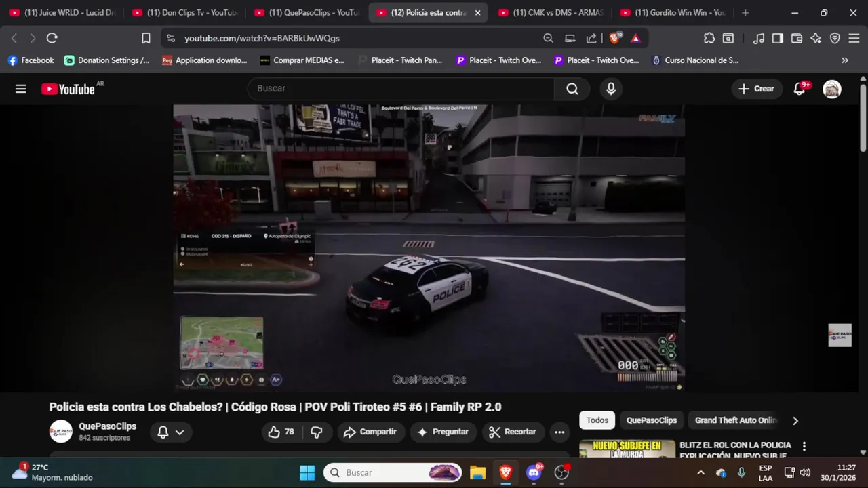868x488 pixels.
Task: Open the install app icon in address bar
Action: (x=570, y=39)
